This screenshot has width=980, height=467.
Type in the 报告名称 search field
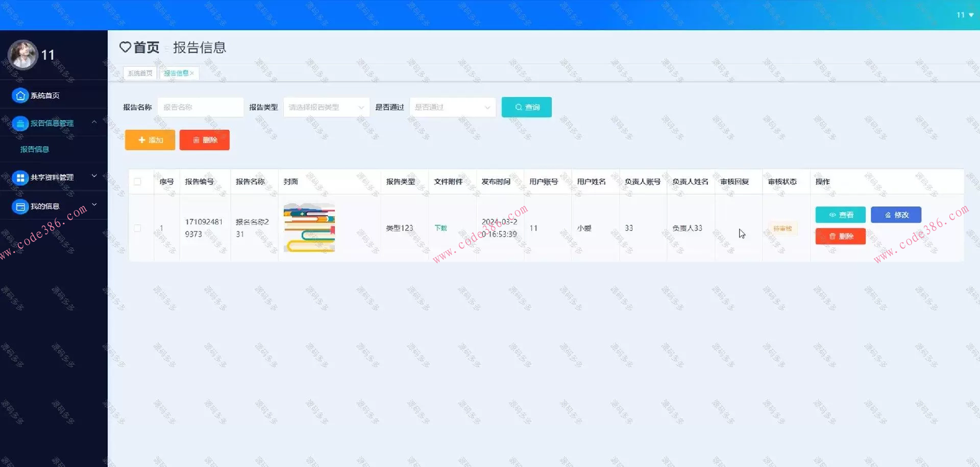[x=201, y=107]
